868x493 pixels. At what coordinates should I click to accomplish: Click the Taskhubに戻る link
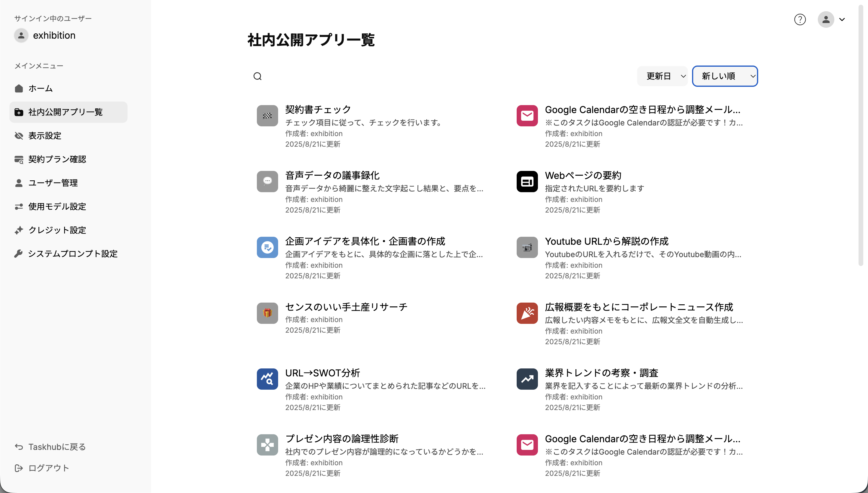click(x=57, y=447)
